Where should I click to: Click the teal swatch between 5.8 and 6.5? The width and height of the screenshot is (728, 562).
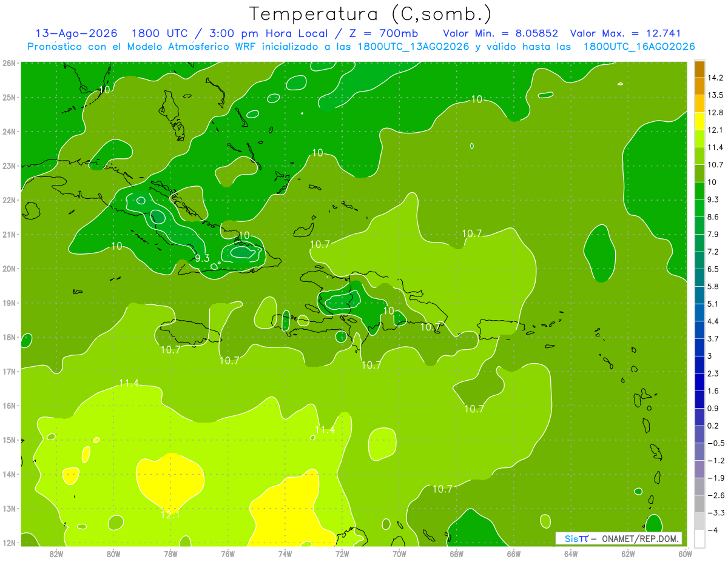click(699, 278)
